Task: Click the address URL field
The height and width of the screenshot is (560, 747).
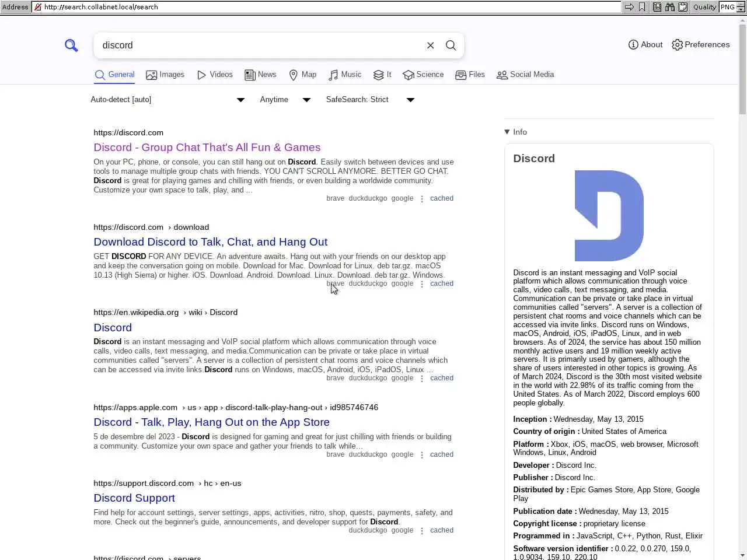Action: pyautogui.click(x=327, y=7)
